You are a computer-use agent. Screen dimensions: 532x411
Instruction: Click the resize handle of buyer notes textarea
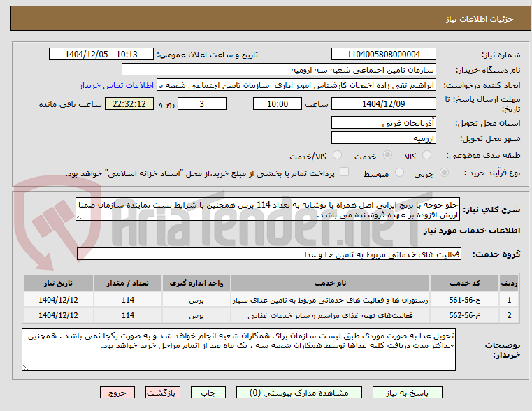pyautogui.click(x=25, y=367)
